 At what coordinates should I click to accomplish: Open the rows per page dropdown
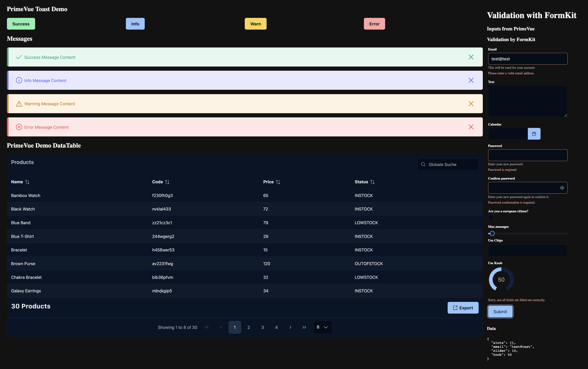(x=322, y=327)
